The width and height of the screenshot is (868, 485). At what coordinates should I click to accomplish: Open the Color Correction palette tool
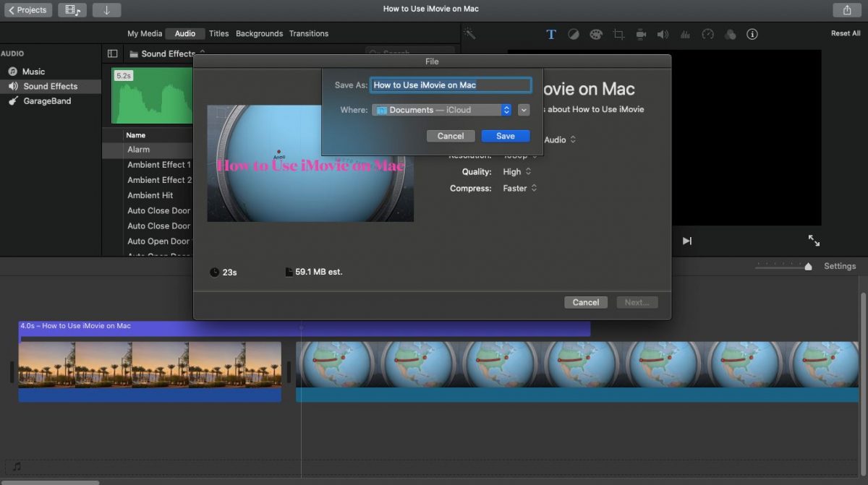click(595, 33)
